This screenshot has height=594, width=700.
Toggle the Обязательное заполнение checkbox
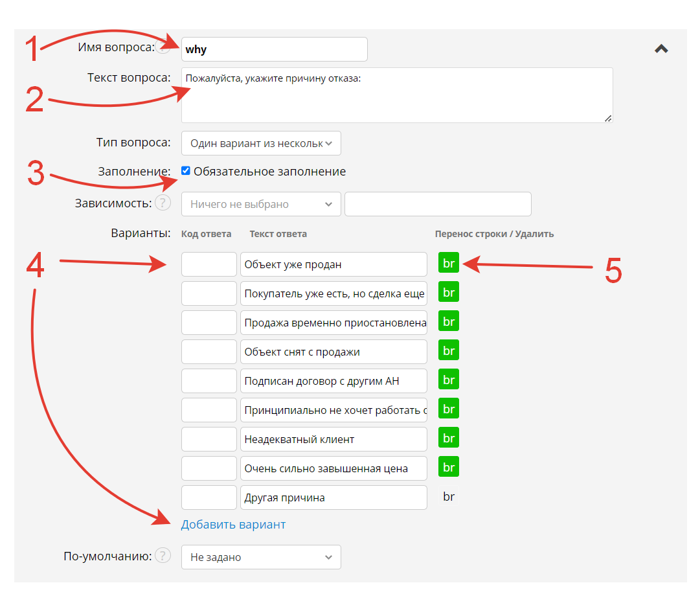(186, 171)
